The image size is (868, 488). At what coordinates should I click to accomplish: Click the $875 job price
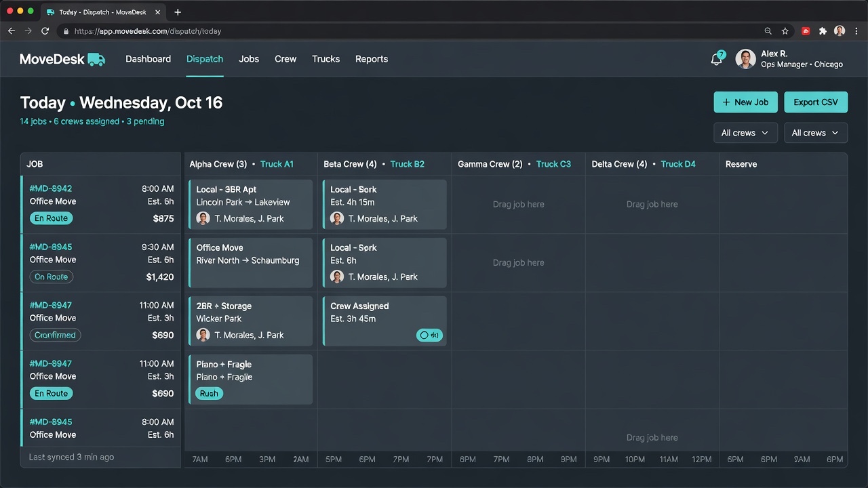[163, 218]
